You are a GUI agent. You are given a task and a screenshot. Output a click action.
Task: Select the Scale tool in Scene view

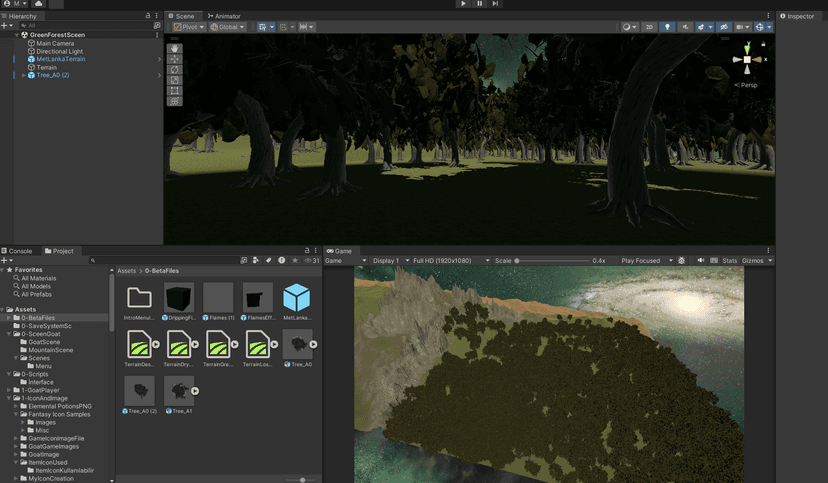175,80
